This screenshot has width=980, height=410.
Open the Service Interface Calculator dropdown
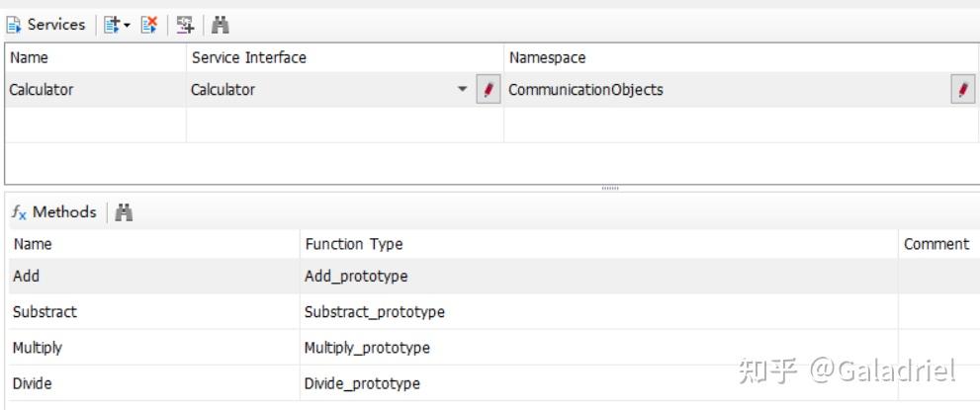point(463,90)
